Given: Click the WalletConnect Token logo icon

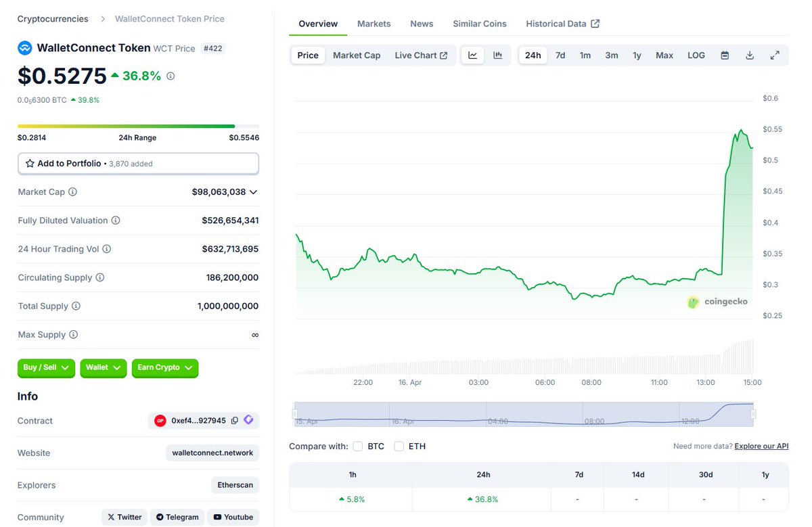Looking at the screenshot, I should [25, 48].
